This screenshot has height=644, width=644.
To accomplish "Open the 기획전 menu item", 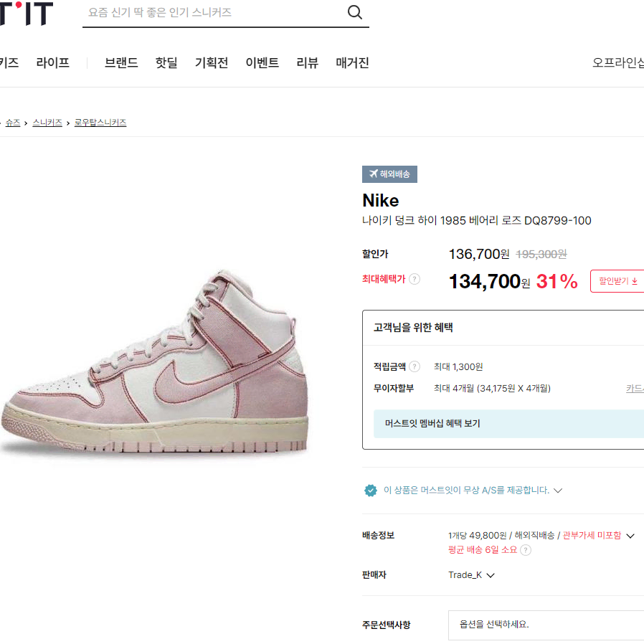I will [x=212, y=62].
